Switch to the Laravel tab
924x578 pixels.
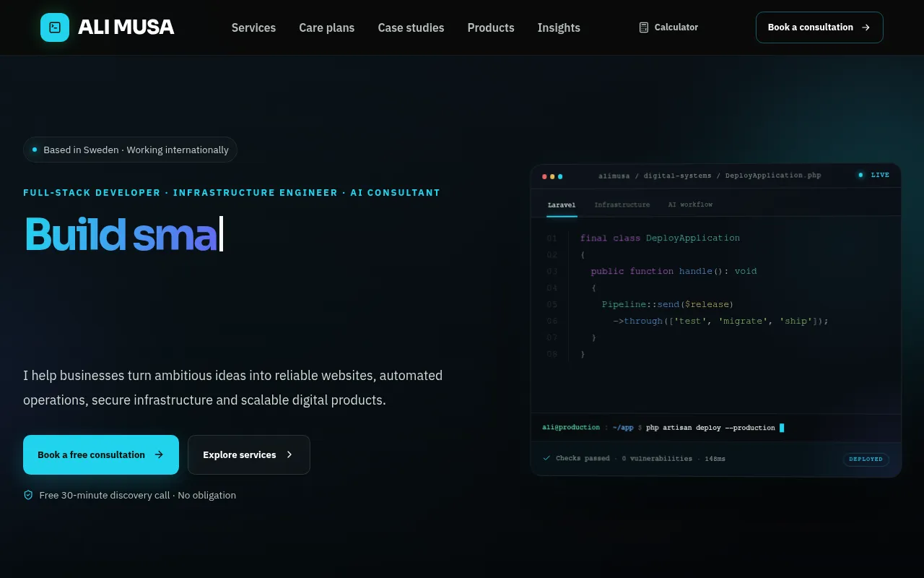[x=562, y=205]
